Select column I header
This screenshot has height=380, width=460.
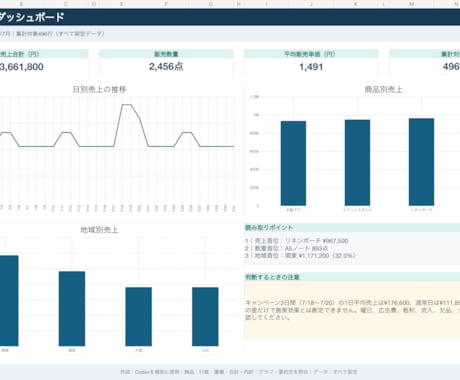(266, 4)
